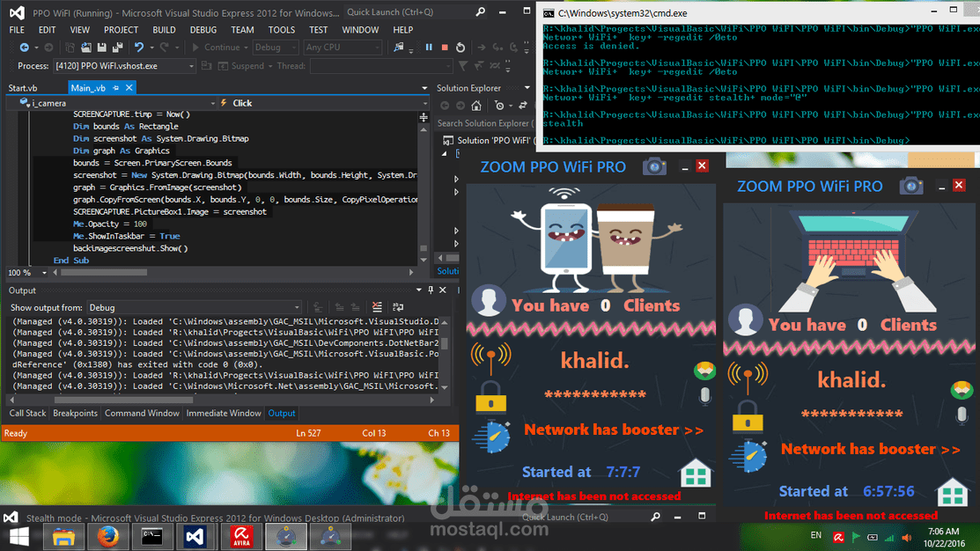The image size is (980, 551).
Task: Click the Home icon in Solution Explorer
Action: click(476, 106)
